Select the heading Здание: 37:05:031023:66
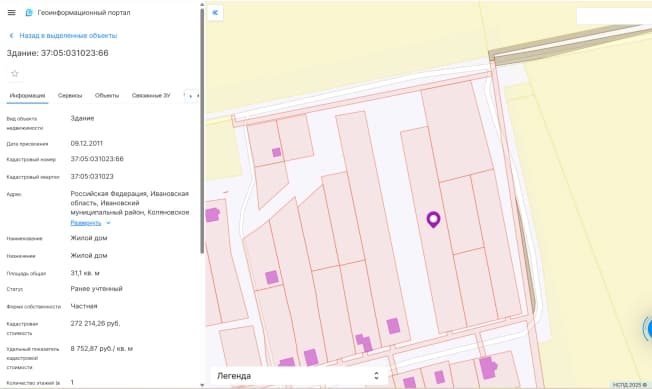The image size is (652, 389). (57, 53)
